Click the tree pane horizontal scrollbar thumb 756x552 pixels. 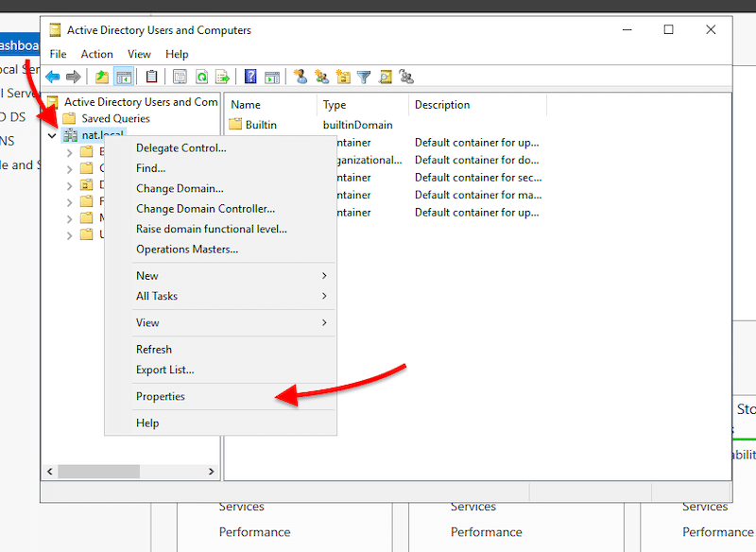[x=99, y=472]
